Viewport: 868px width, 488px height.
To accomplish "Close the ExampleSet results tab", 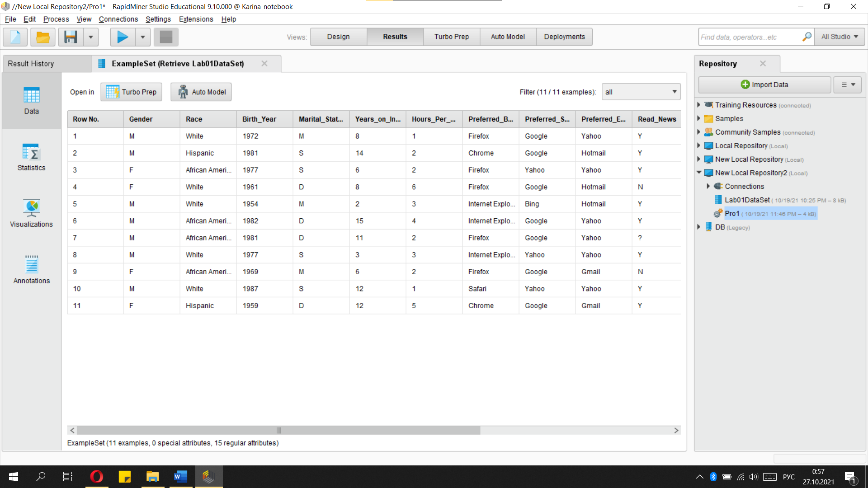I will [x=264, y=64].
